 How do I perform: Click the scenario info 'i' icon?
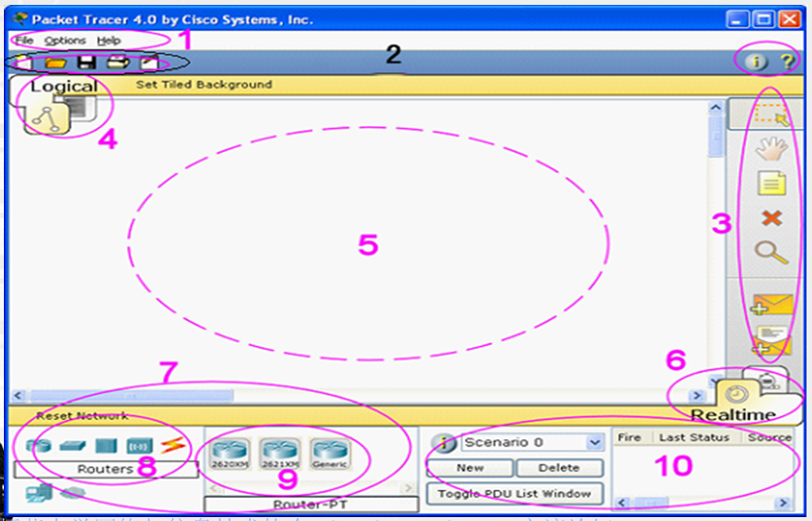tap(443, 443)
